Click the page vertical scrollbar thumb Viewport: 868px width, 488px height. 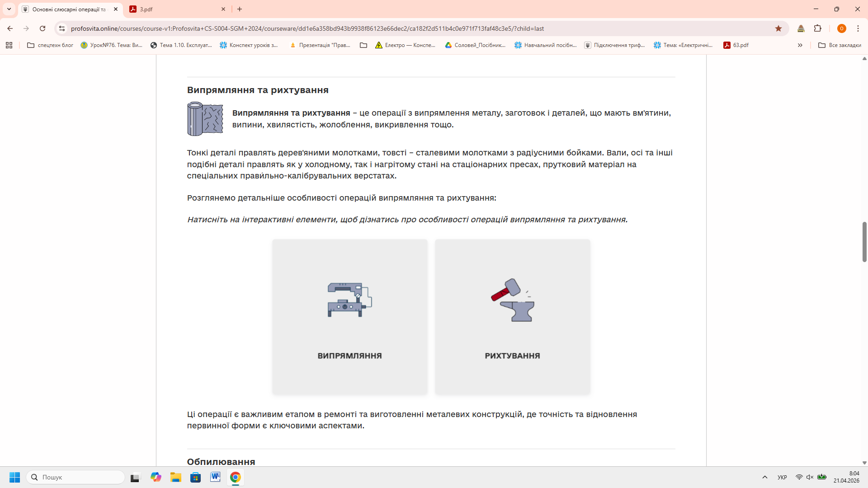click(x=864, y=242)
